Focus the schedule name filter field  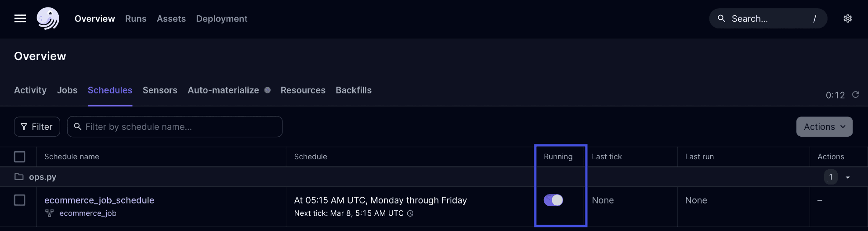(181, 127)
